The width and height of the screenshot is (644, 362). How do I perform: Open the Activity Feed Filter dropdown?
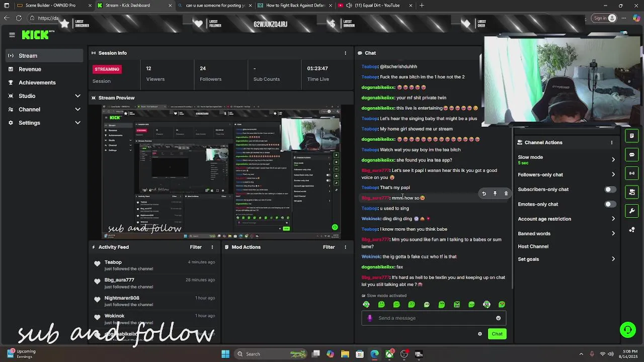(196, 247)
